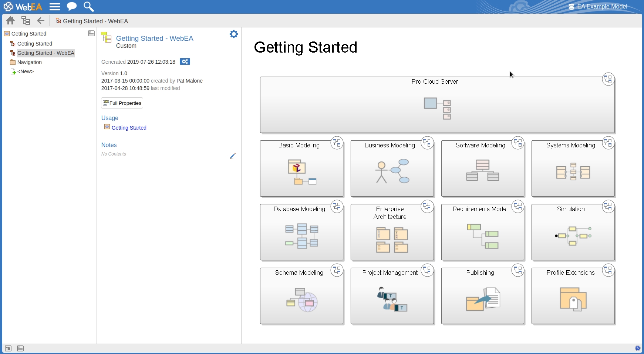Open the Getting Started usage link
This screenshot has height=354, width=644.
129,128
